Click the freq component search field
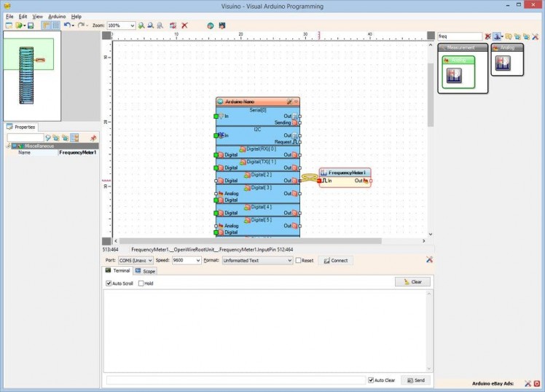The height and width of the screenshot is (392, 545). pyautogui.click(x=459, y=36)
